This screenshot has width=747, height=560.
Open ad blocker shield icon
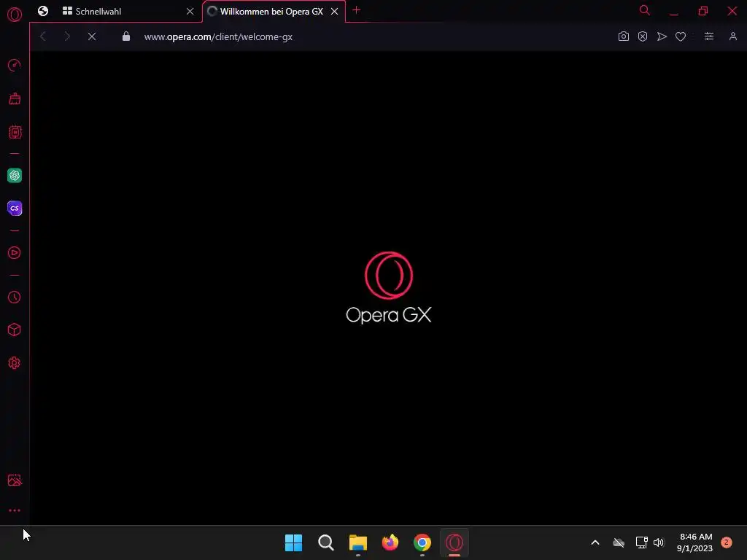point(643,36)
